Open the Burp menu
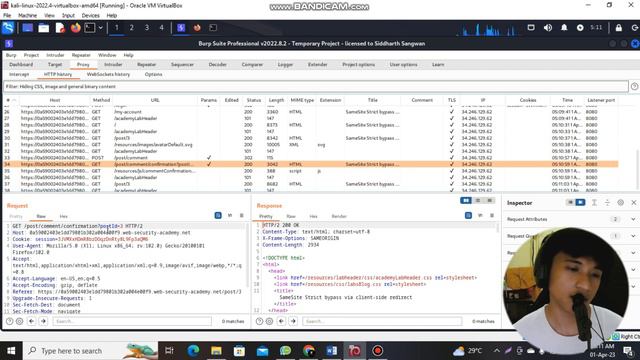Image resolution: width=640 pixels, height=360 pixels. (x=11, y=55)
